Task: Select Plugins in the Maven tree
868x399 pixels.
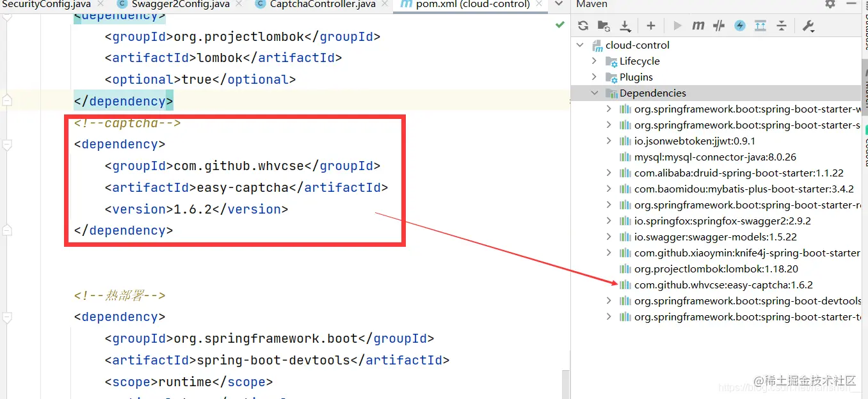Action: point(636,77)
